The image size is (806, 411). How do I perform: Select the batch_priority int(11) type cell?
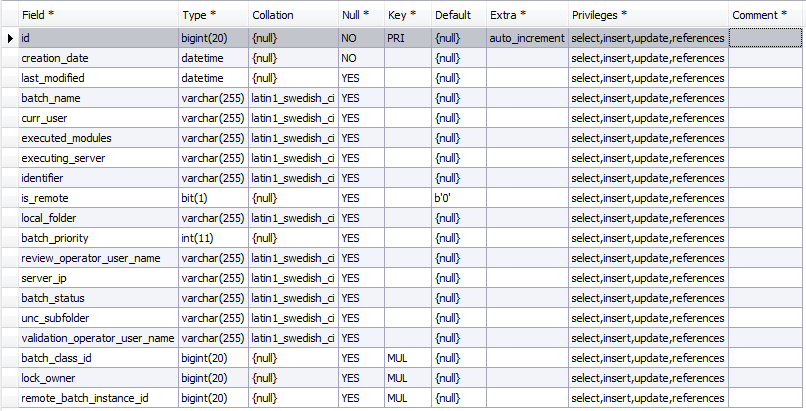(214, 238)
